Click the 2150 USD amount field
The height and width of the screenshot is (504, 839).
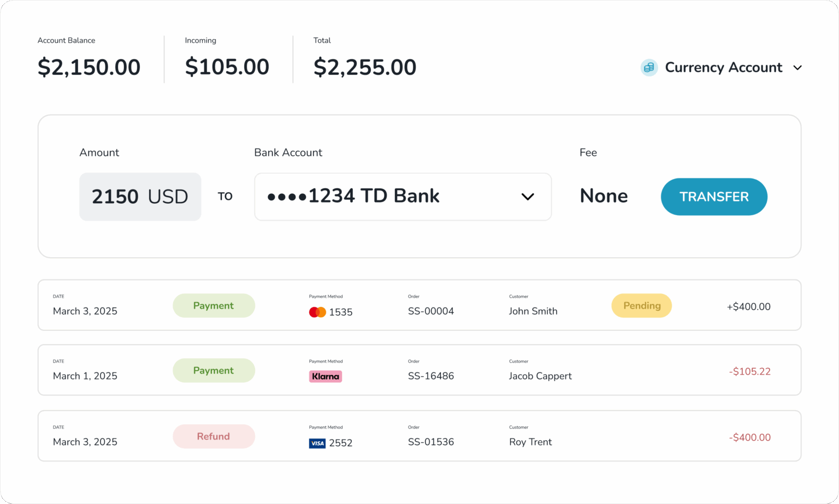pos(140,197)
